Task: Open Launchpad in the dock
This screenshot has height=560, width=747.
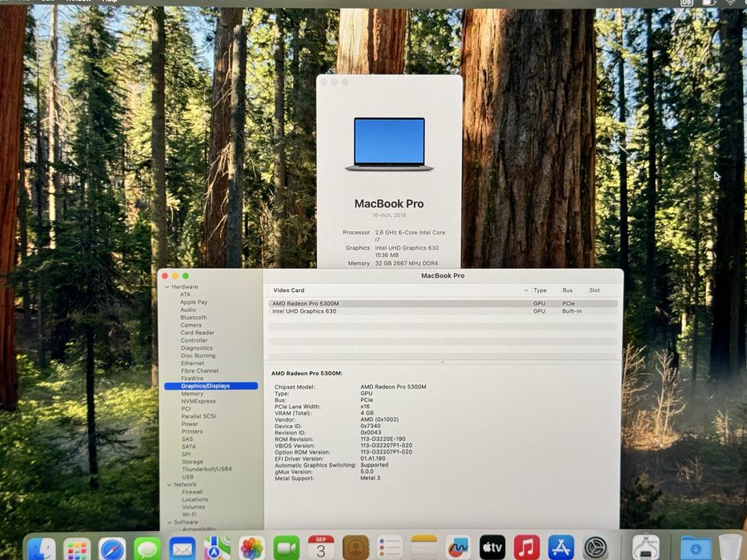Action: [77, 549]
